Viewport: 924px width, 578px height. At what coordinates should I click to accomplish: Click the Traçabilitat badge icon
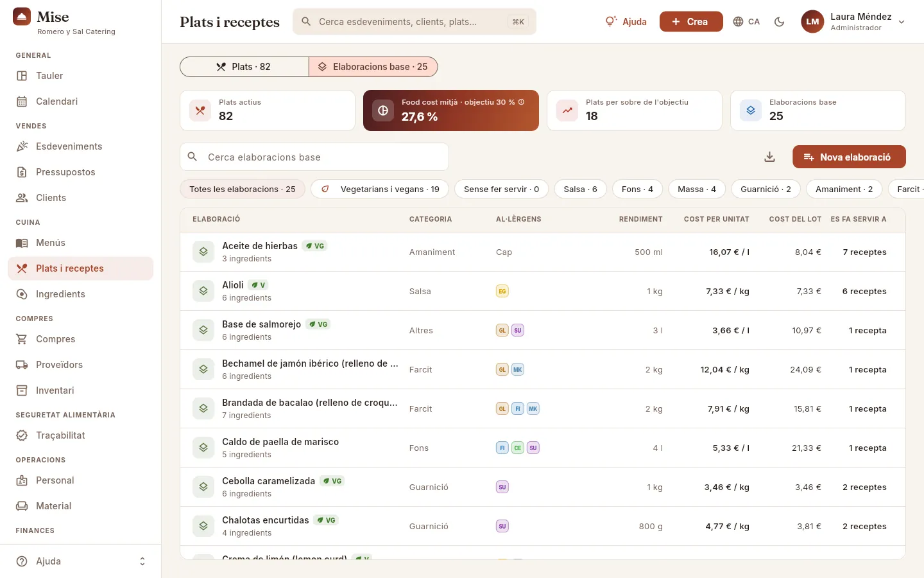22,435
